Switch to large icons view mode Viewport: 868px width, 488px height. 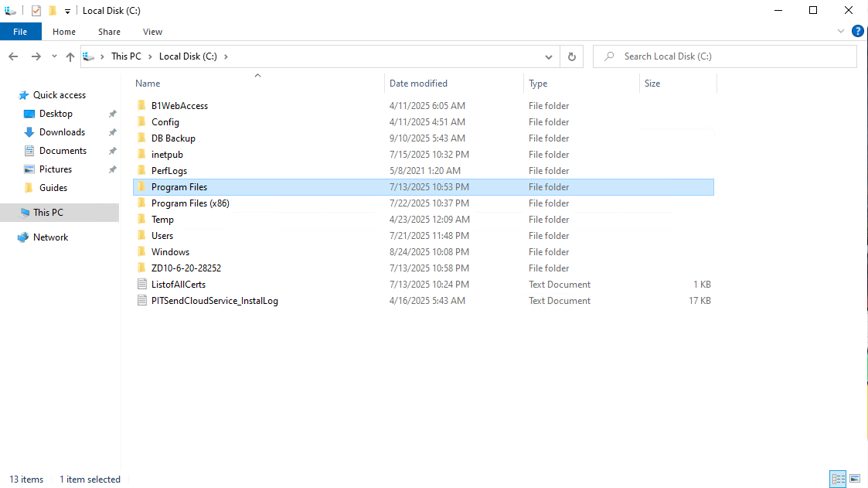tap(855, 479)
